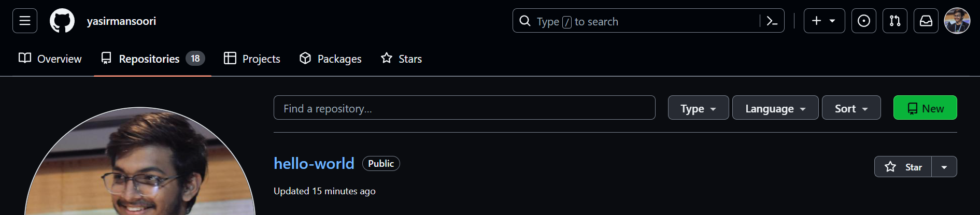Switch to the Overview tab
Viewport: 980px width, 215px height.
point(50,59)
